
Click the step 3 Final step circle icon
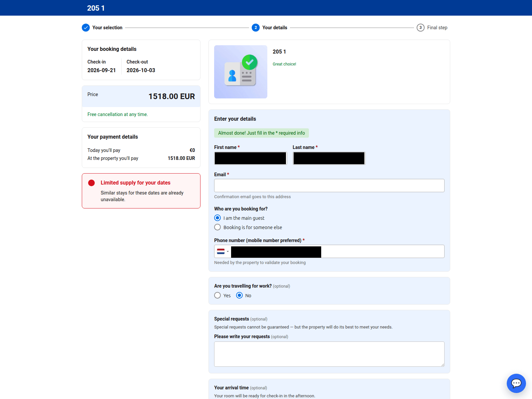pos(421,28)
